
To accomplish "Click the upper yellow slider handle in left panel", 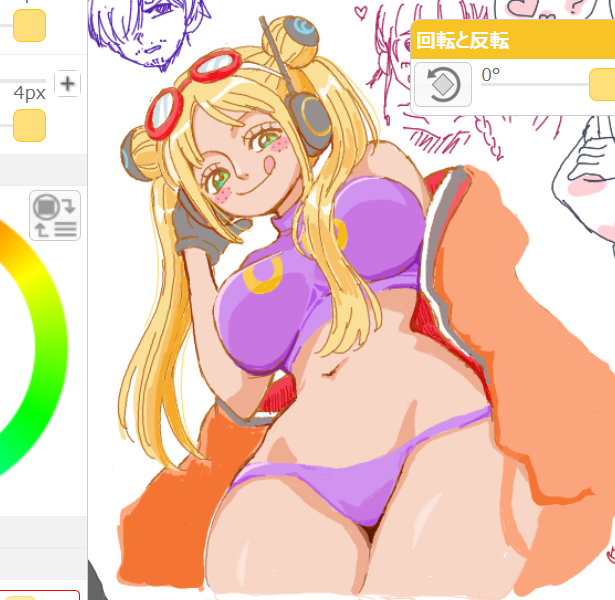I will [x=29, y=25].
